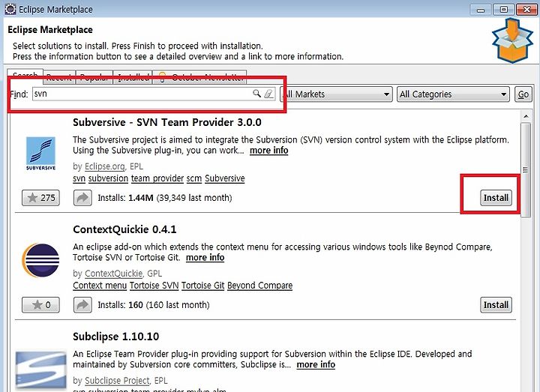This screenshot has width=540, height=392.
Task: Click the Subversive tag link
Action: pos(225,178)
